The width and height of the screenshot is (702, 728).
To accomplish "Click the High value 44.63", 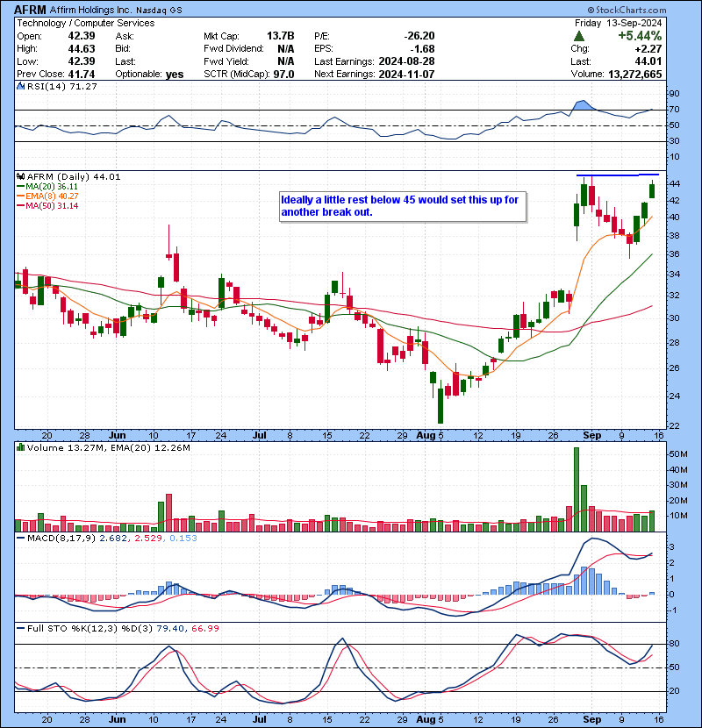I will click(82, 49).
